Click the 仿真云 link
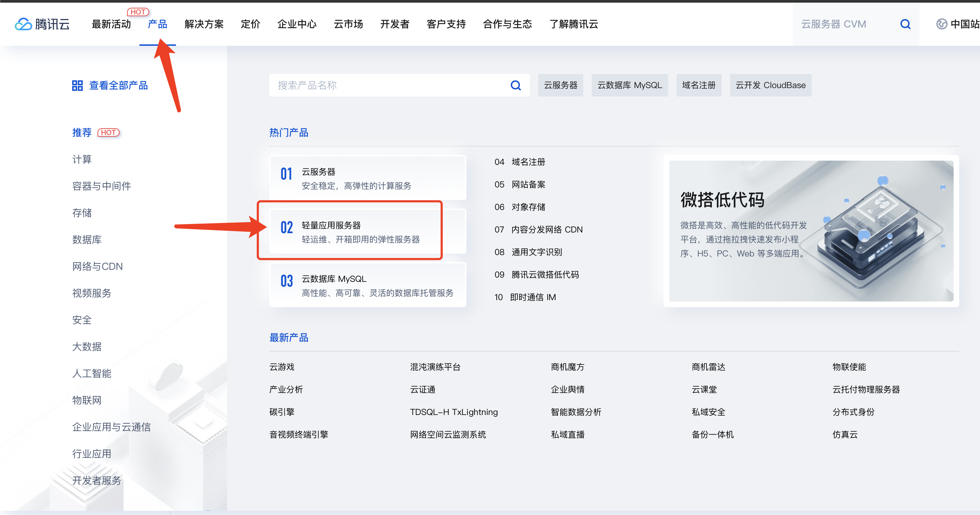 point(845,434)
